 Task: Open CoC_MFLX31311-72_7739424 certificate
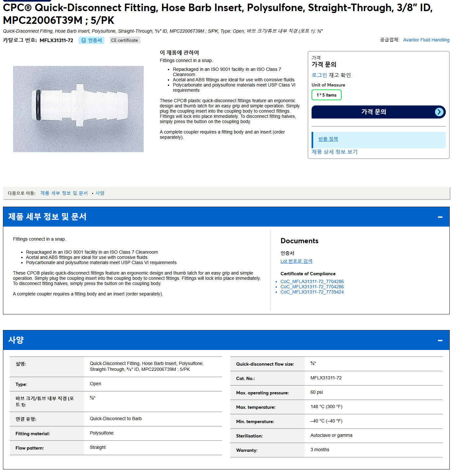312,292
